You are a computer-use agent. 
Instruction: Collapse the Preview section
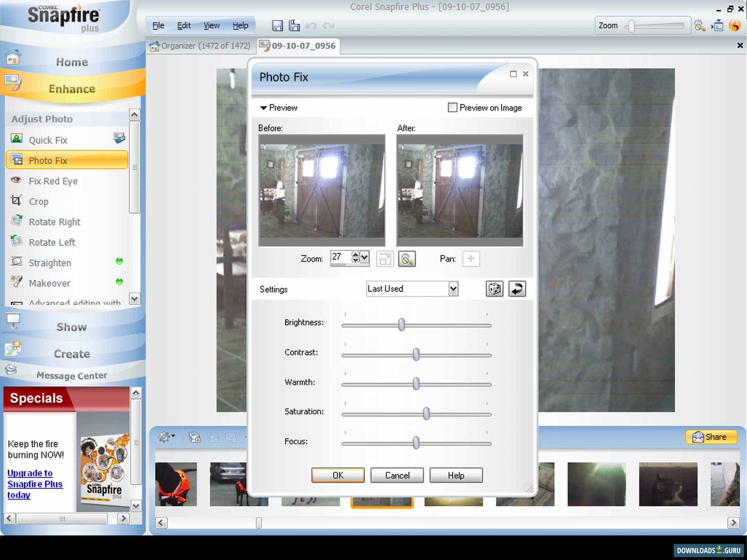click(263, 108)
